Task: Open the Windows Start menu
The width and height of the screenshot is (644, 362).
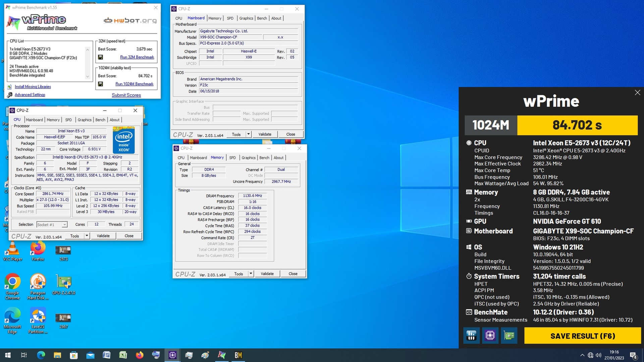Action: 8,355
